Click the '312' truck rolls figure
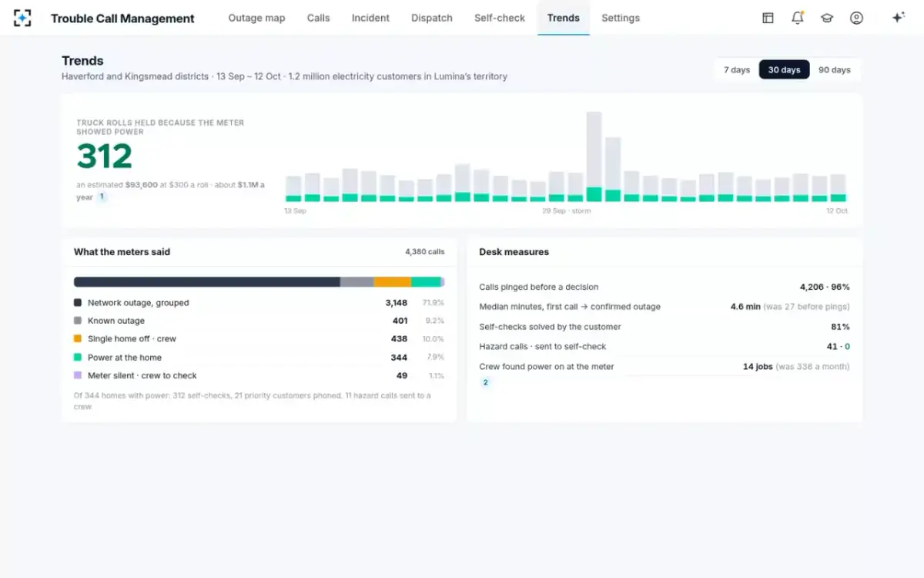Viewport: 924px width, 578px height. (x=105, y=156)
